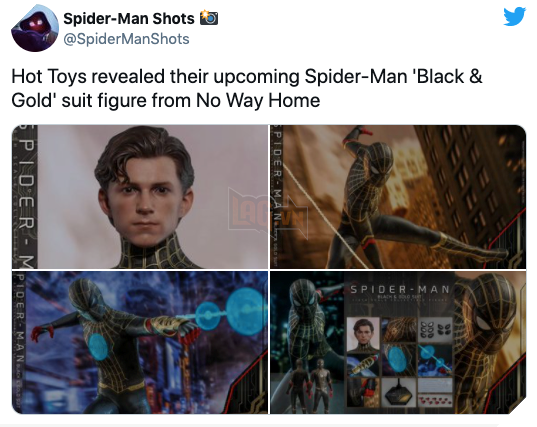Click the small head sculpt accessory tile
Viewport: 537px width, 427px height.
tap(363, 334)
